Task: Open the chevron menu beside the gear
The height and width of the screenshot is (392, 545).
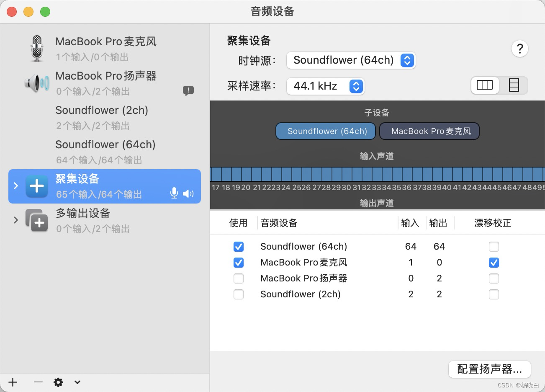Action: pyautogui.click(x=77, y=382)
